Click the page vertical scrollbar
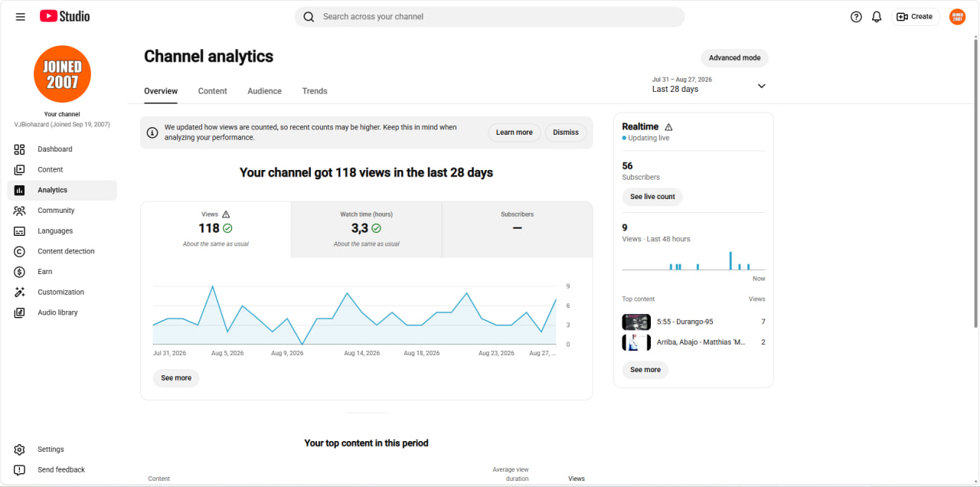Image resolution: width=980 pixels, height=487 pixels. (x=975, y=182)
